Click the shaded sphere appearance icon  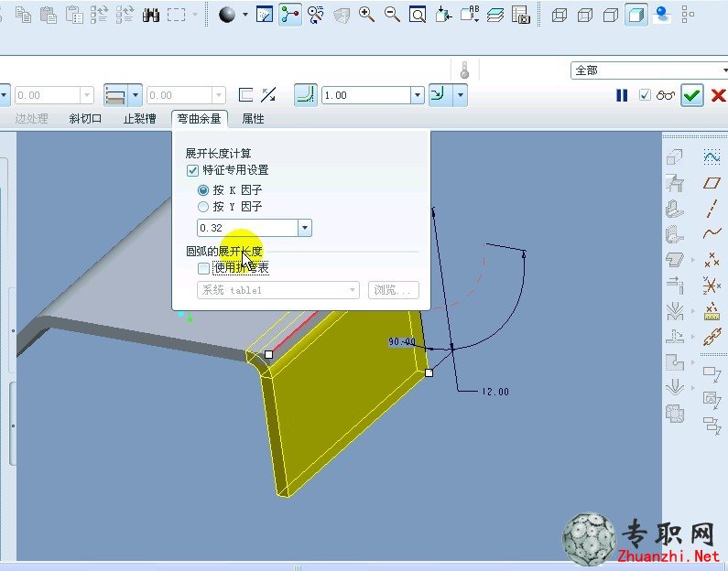click(227, 15)
